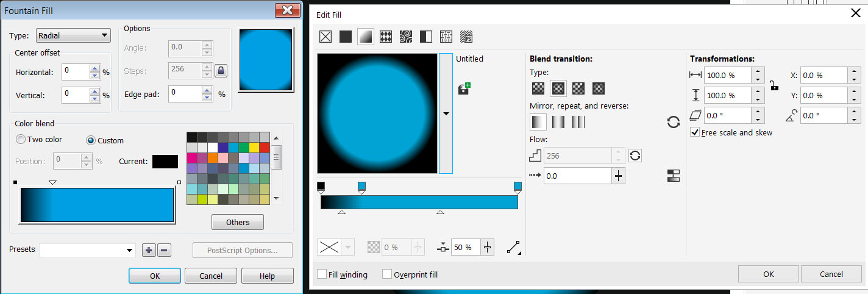Click palette scrollbar down arrow

(277, 198)
